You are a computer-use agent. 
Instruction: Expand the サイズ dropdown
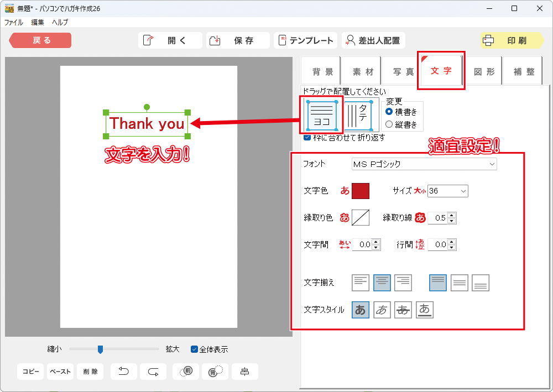click(x=463, y=191)
